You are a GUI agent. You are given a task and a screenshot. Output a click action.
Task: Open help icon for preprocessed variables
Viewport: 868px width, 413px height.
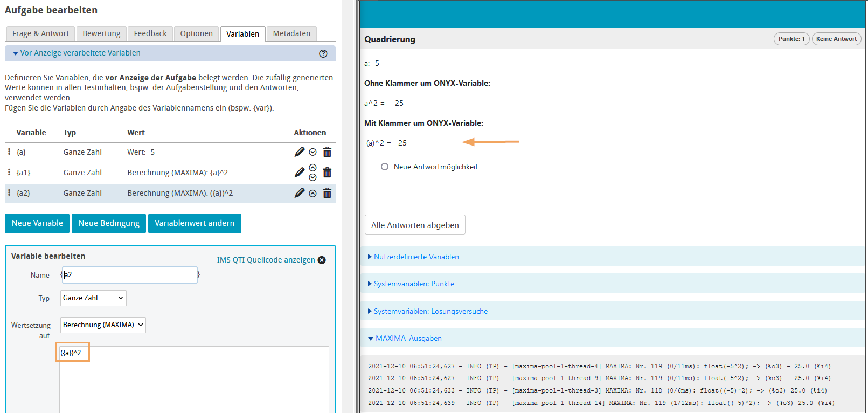click(x=323, y=53)
